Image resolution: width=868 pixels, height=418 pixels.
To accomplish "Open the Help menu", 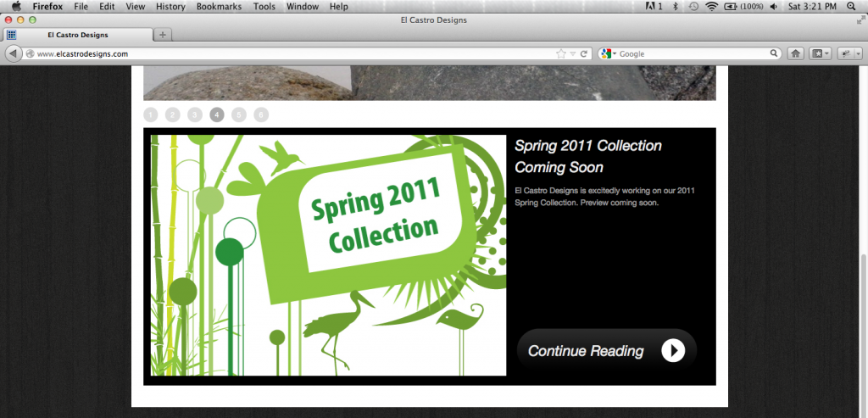I will coord(339,7).
